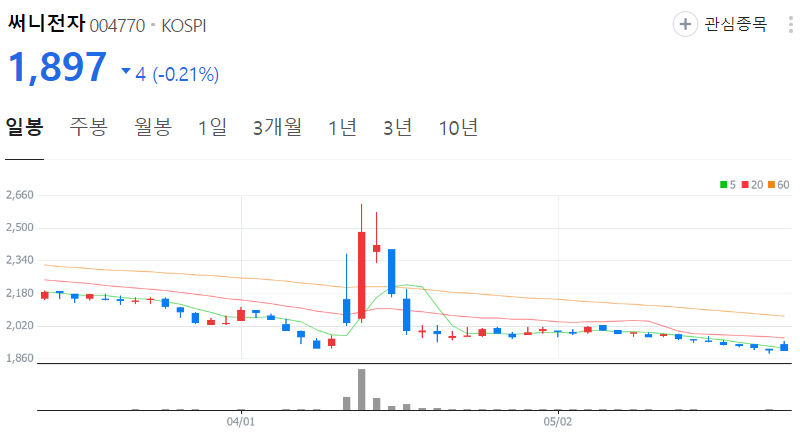Click the 04/01 date axis label
This screenshot has width=800, height=437.
pyautogui.click(x=241, y=422)
